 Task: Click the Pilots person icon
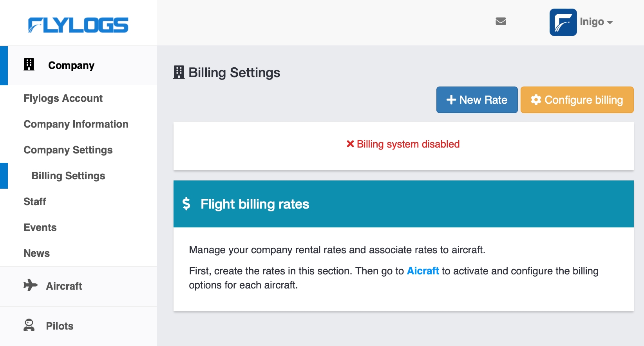(x=29, y=325)
